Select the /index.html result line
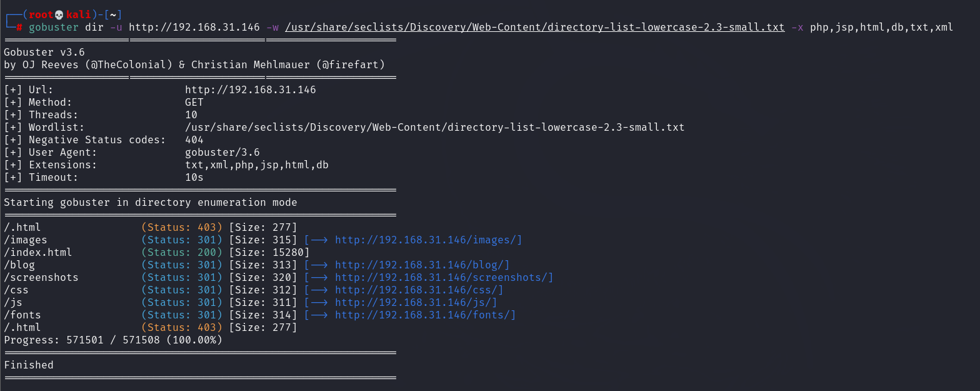The width and height of the screenshot is (980, 391). (x=157, y=252)
